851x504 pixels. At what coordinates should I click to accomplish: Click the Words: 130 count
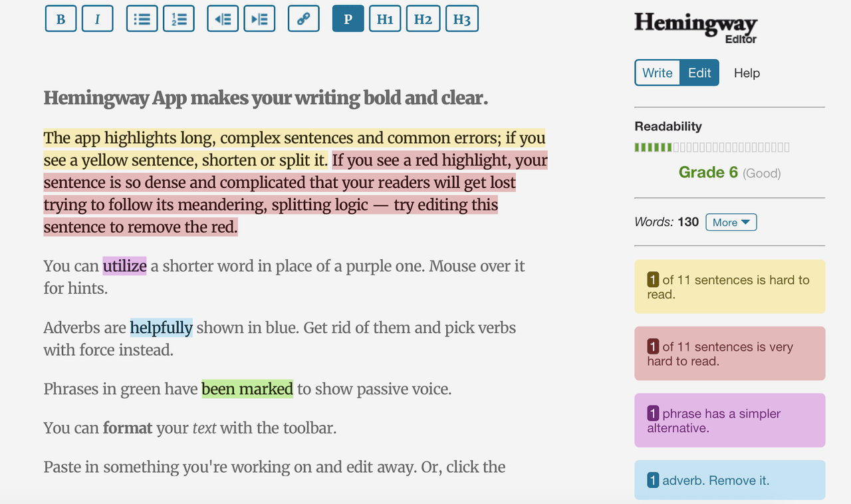click(666, 222)
